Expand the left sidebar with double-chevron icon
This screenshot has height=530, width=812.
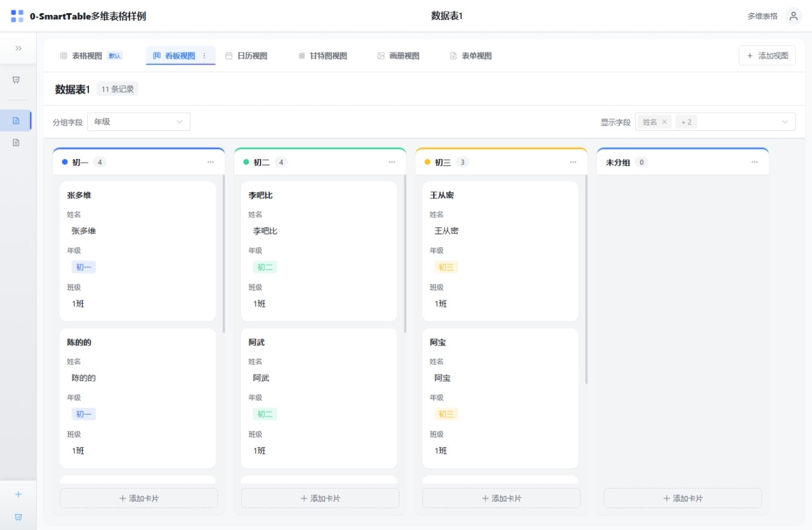coord(18,48)
